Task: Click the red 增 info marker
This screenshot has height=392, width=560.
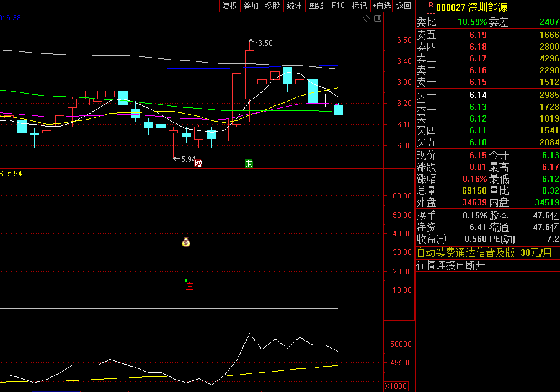Action: (x=198, y=164)
